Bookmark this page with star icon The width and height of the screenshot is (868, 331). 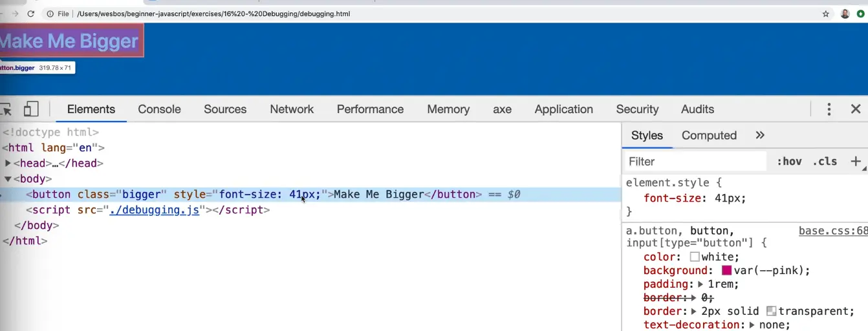tap(825, 14)
